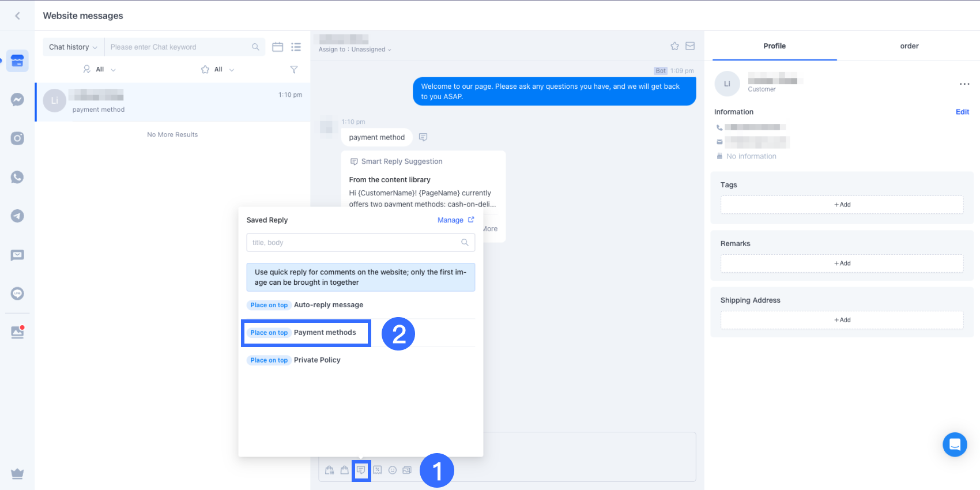Select the Payment methods saved reply
Image resolution: width=980 pixels, height=490 pixels.
tap(325, 333)
